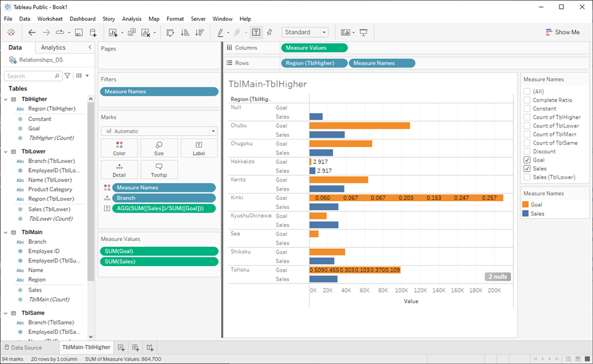
Task: Click the blue Sales legend swatch
Action: (x=525, y=213)
